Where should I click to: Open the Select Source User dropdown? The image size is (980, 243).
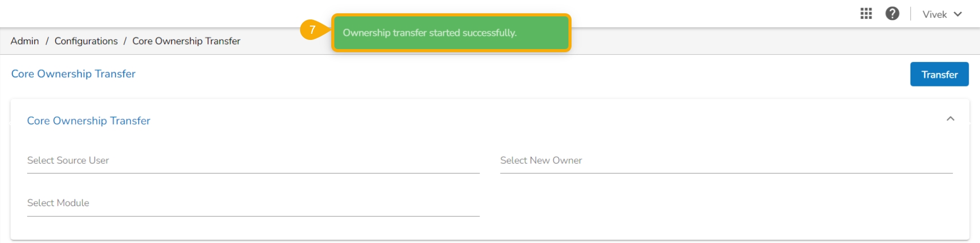click(x=253, y=161)
